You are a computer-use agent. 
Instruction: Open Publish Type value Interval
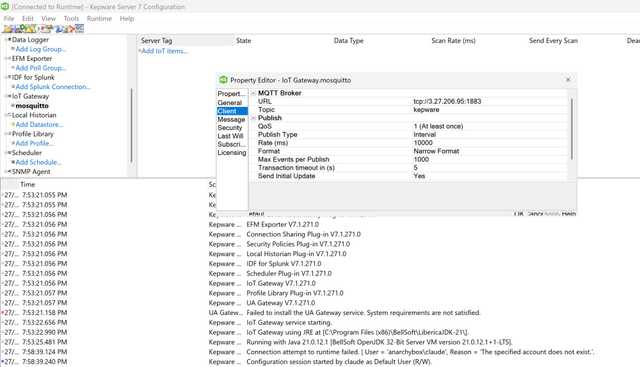(x=489, y=134)
